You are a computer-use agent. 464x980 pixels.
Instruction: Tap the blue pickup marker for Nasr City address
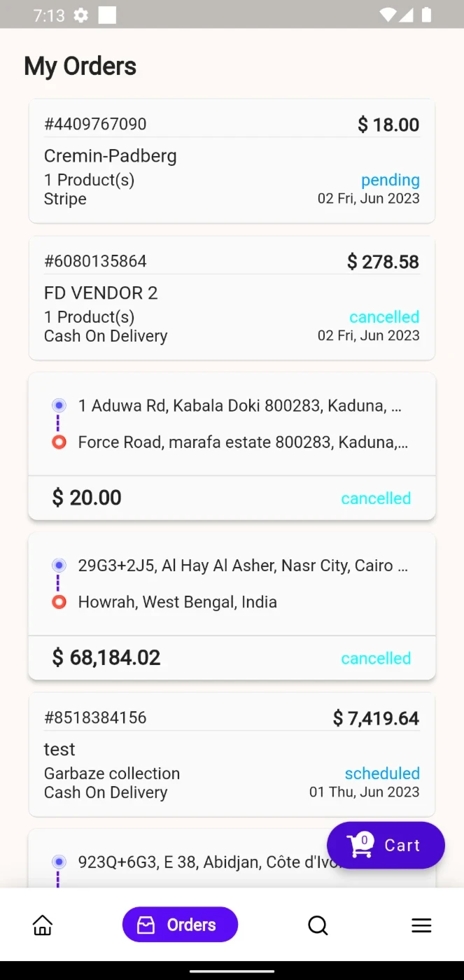pos(59,565)
